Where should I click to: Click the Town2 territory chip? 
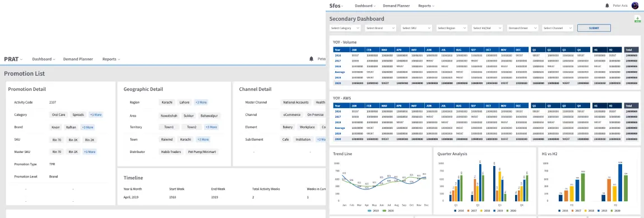tap(191, 127)
